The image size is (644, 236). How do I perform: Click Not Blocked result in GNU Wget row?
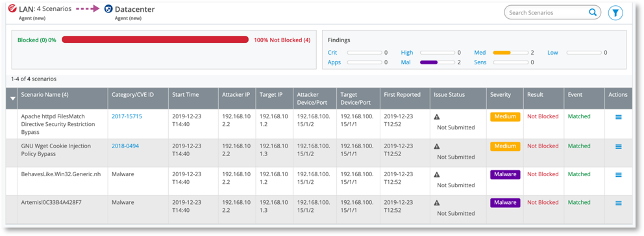point(543,146)
